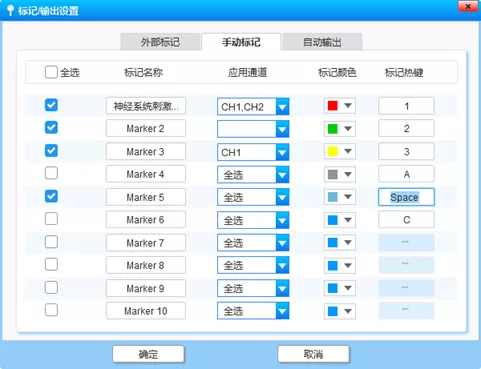Edit the Marker 2 name field
The image size is (481, 369).
point(146,129)
